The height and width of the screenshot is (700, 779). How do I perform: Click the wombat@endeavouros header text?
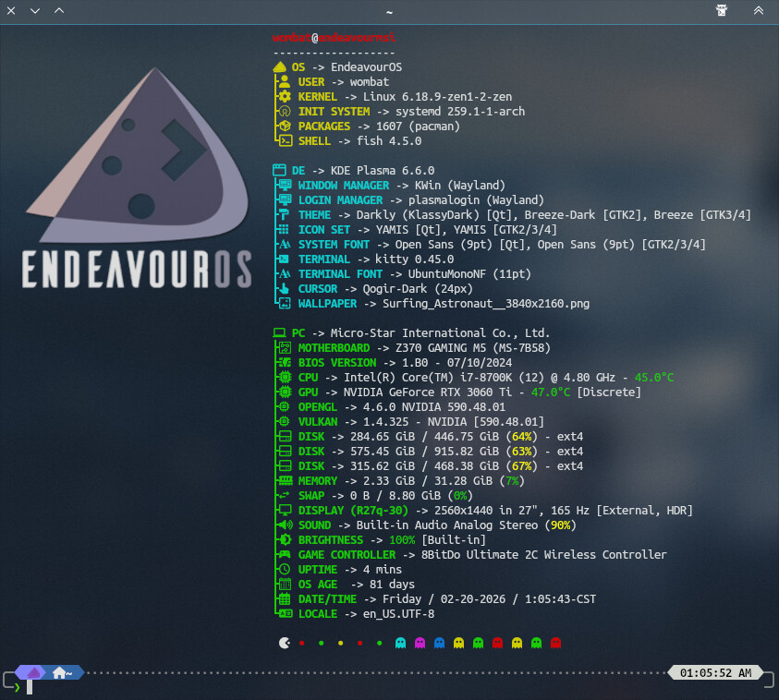pos(335,38)
